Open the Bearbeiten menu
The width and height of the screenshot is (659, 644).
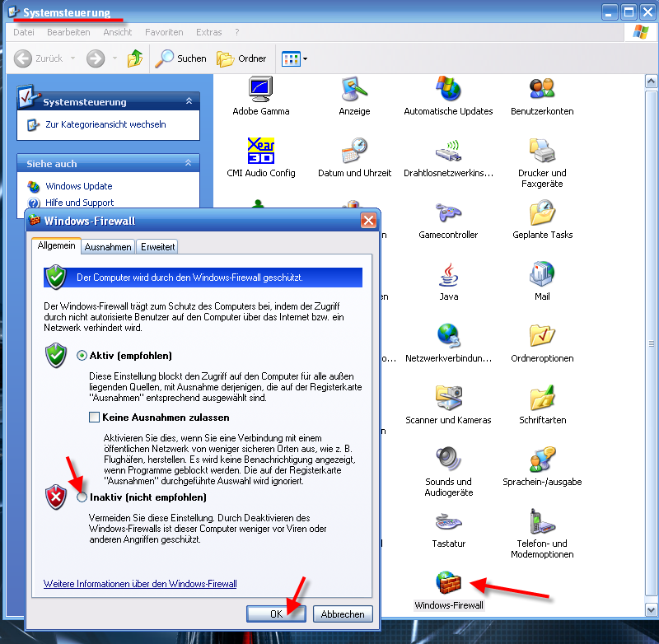[68, 32]
